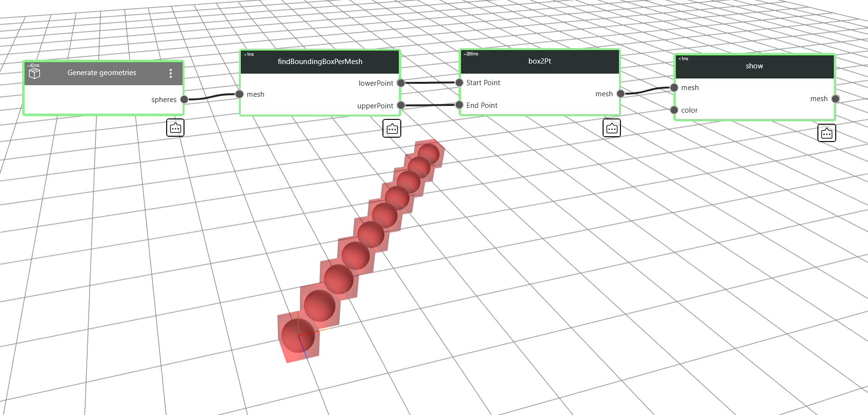Open comment icon below findBoundingBoxPerMesh node
Image resolution: width=868 pixels, height=415 pixels.
tap(392, 129)
